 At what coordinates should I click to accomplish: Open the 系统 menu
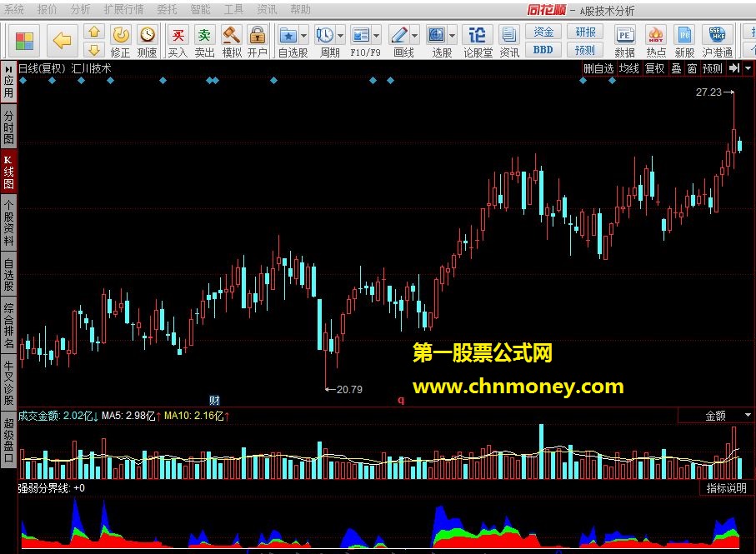click(14, 9)
